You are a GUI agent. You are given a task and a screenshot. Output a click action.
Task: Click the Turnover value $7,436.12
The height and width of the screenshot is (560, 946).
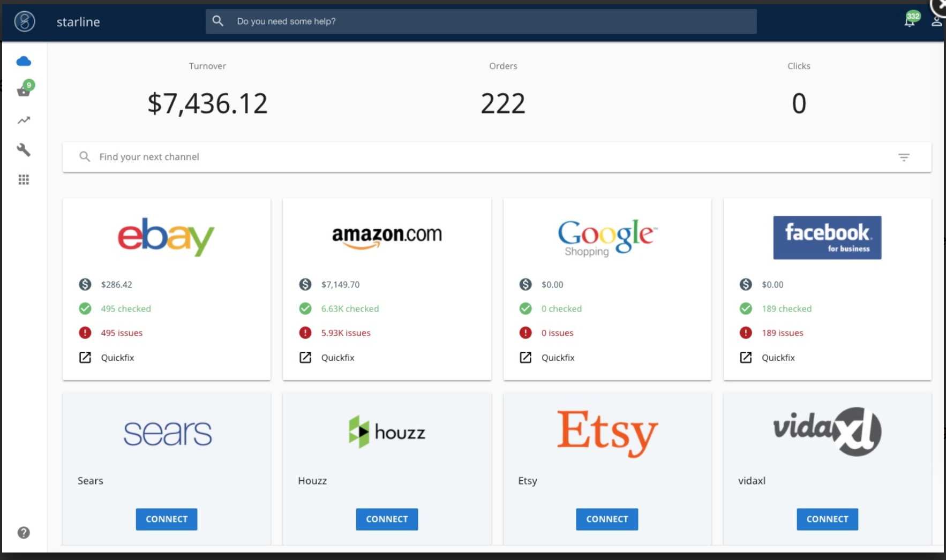point(207,103)
